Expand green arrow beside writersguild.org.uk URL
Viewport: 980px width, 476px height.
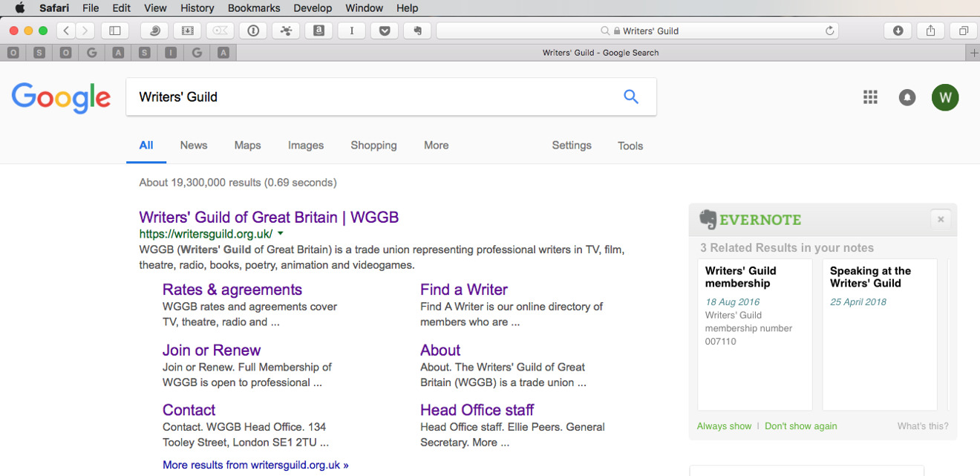281,234
